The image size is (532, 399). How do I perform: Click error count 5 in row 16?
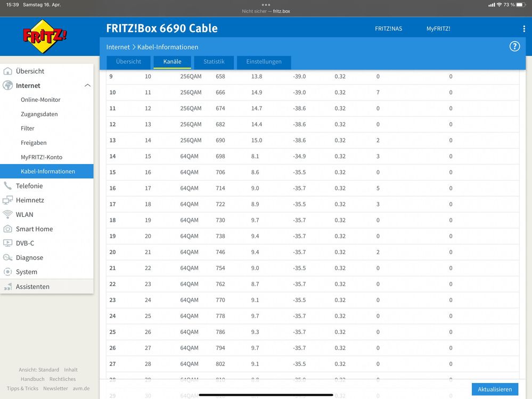point(378,188)
